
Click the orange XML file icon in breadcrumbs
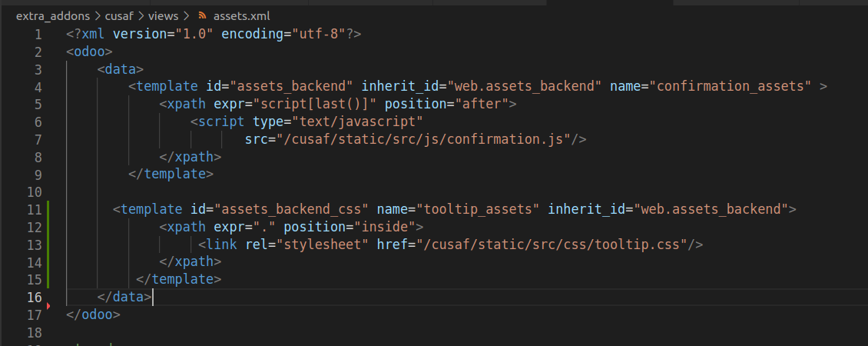[x=202, y=16]
